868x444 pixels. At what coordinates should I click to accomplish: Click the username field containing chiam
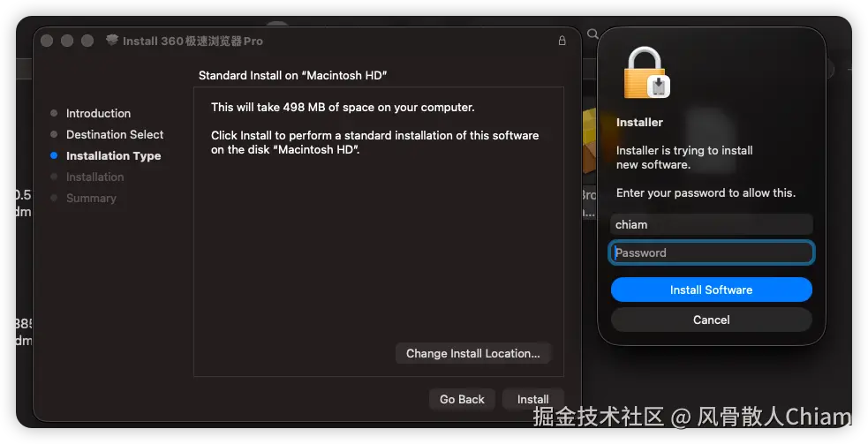coord(712,224)
